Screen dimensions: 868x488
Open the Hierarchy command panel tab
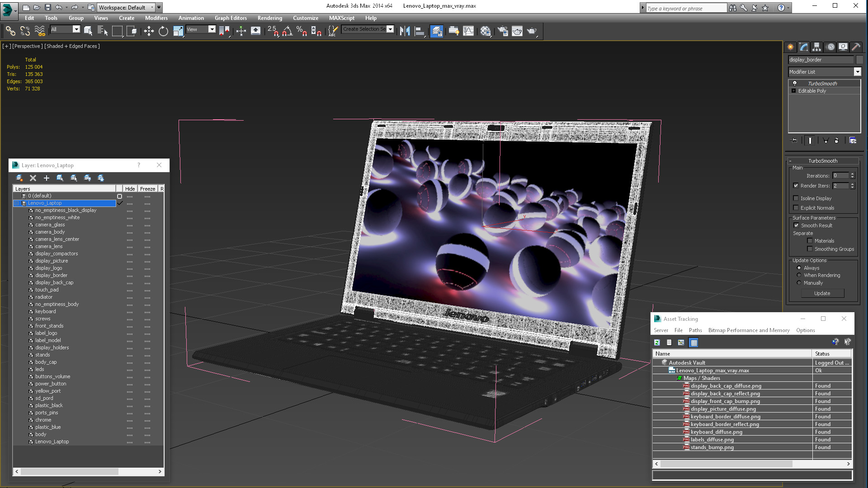[x=816, y=47]
